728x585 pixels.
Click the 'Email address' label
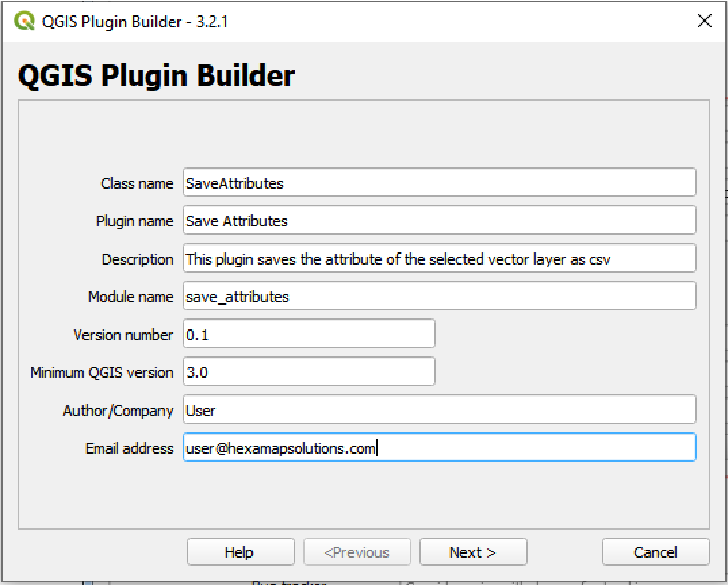point(130,448)
